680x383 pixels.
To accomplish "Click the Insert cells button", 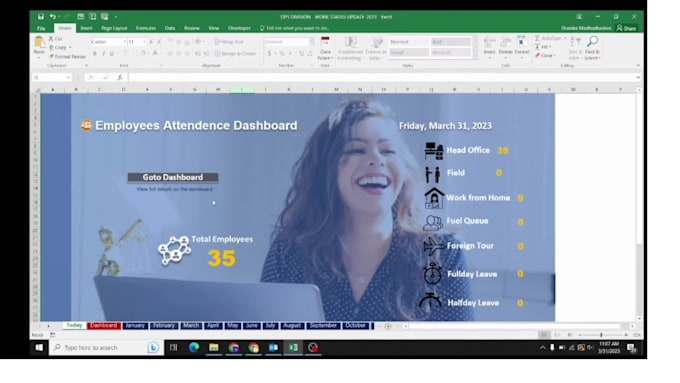I will [x=490, y=46].
